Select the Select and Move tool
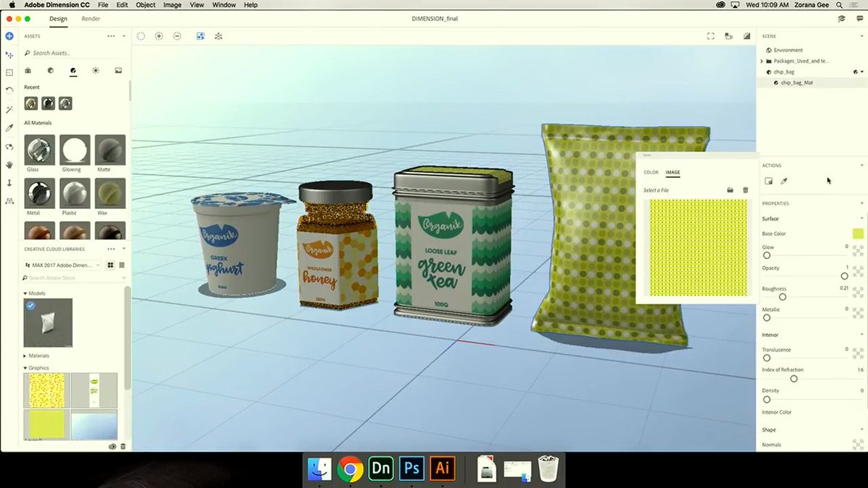868x488 pixels. [x=9, y=54]
